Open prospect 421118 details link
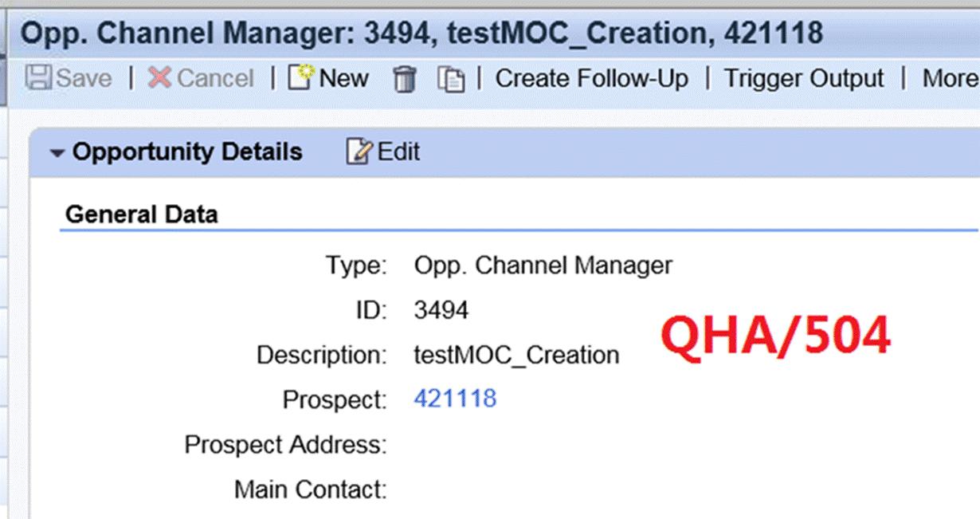Screen dimensions: 980x519 [x=455, y=398]
